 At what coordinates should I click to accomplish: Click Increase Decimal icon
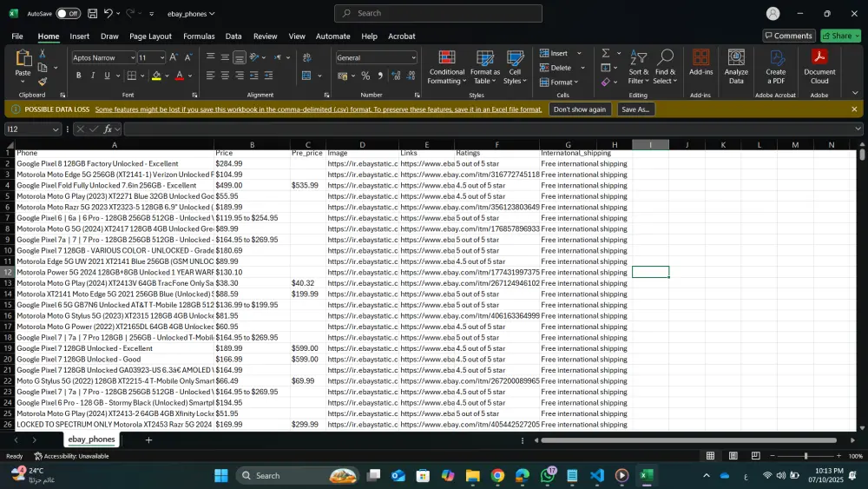tap(396, 76)
